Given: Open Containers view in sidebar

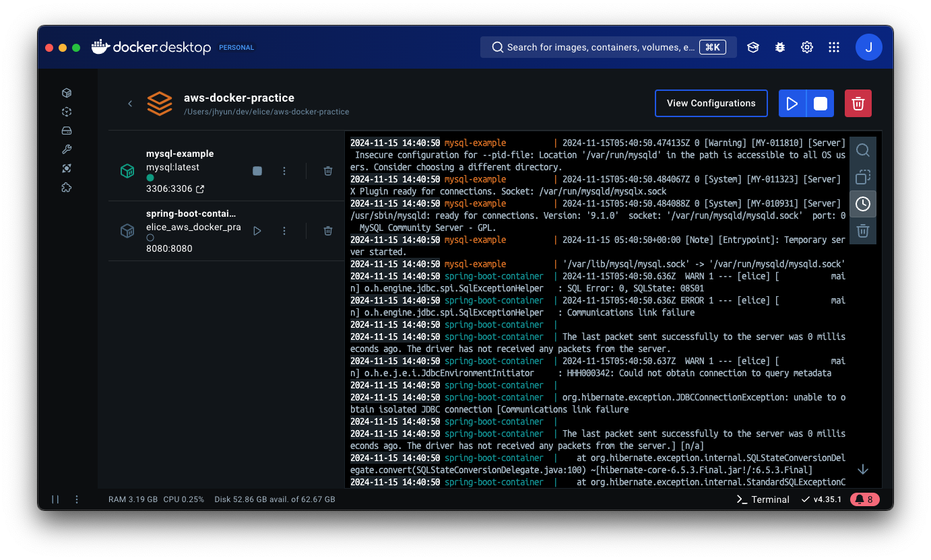Looking at the screenshot, I should (67, 93).
